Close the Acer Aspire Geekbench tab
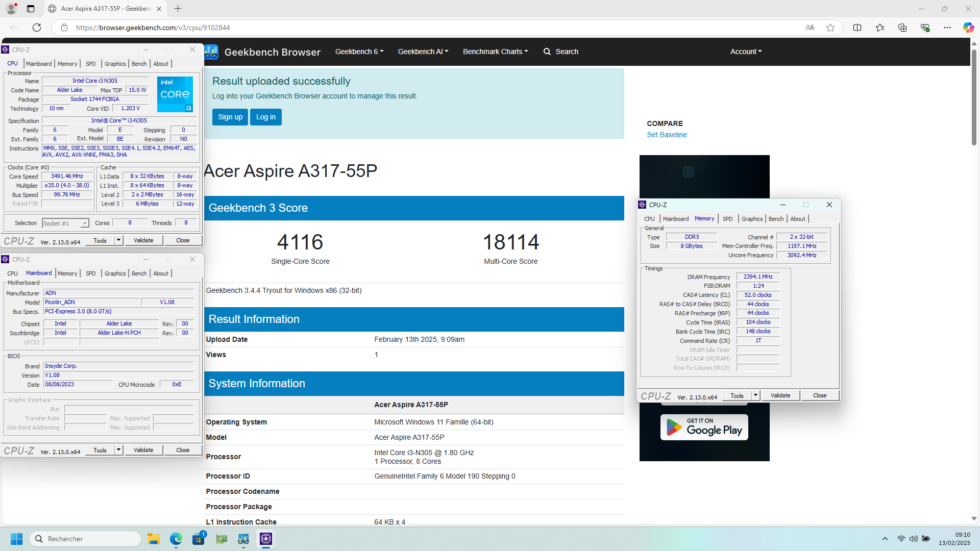 (x=159, y=9)
